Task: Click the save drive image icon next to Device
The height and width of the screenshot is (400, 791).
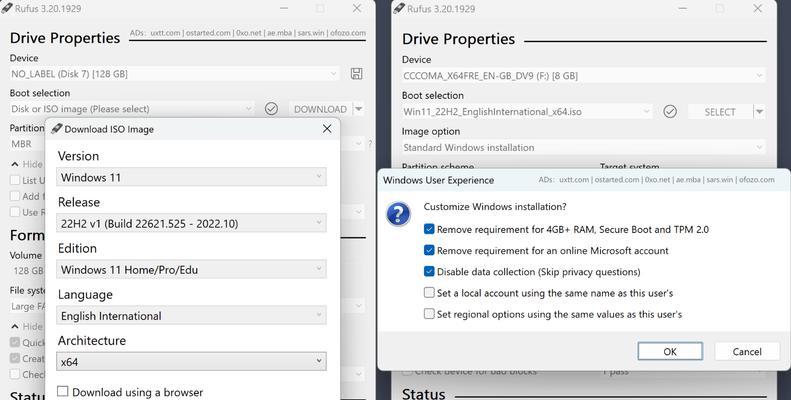Action: coord(356,74)
